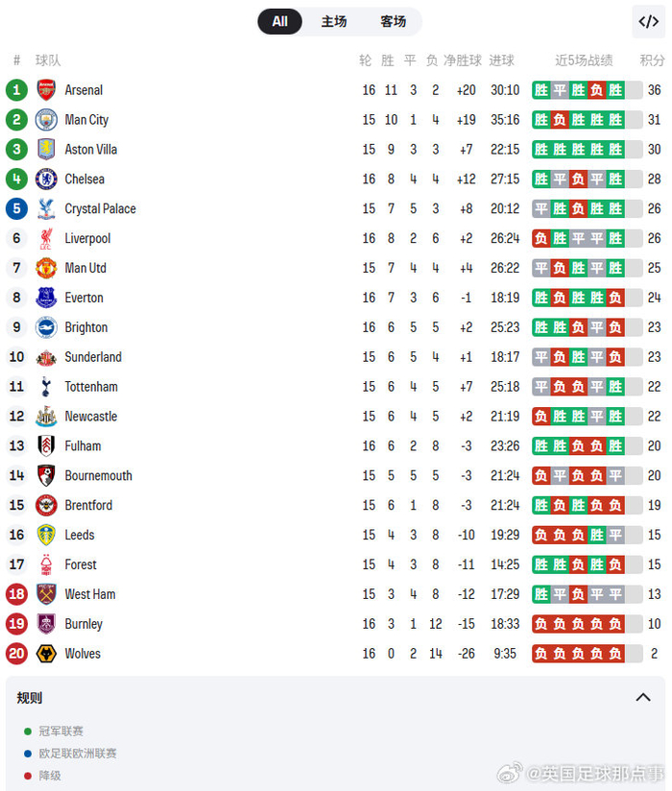Open the embed code icon button
This screenshot has width=672, height=791.
[647, 21]
